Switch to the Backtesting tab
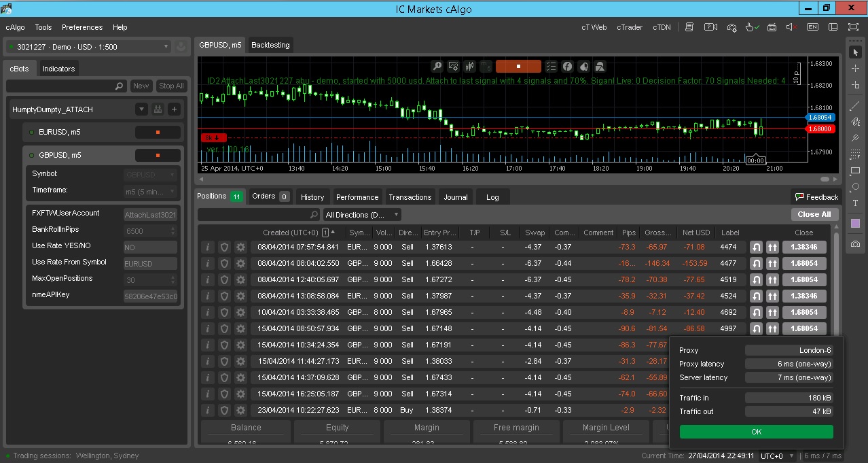 pos(270,45)
